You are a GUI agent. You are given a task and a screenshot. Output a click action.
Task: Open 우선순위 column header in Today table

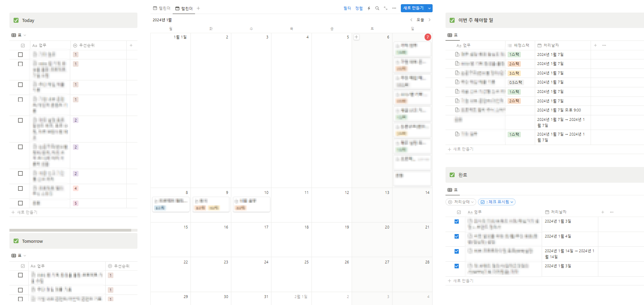pos(84,45)
